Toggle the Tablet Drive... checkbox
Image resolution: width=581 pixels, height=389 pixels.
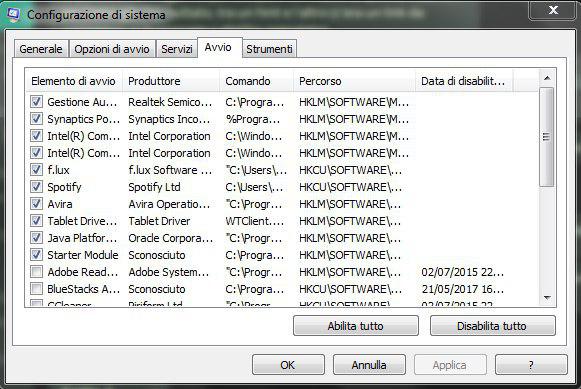(x=36, y=221)
